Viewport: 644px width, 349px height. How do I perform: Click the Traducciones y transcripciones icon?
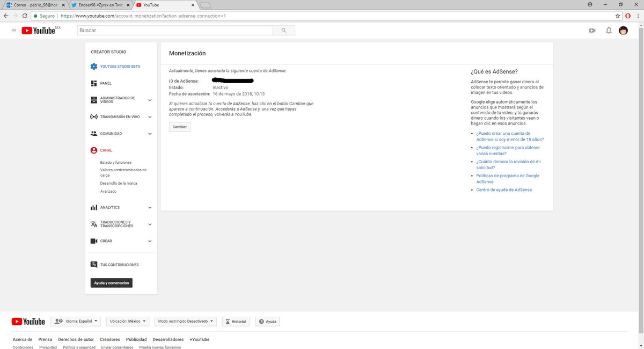[94, 224]
